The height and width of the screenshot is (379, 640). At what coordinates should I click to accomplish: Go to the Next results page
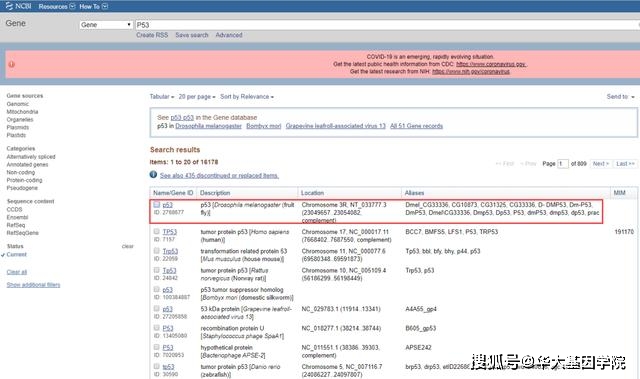tap(600, 164)
